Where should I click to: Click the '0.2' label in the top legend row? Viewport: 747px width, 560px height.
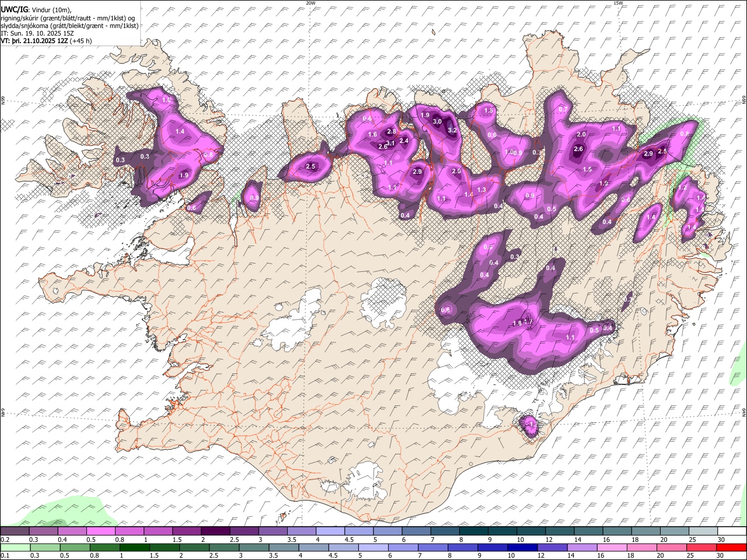(x=5, y=540)
